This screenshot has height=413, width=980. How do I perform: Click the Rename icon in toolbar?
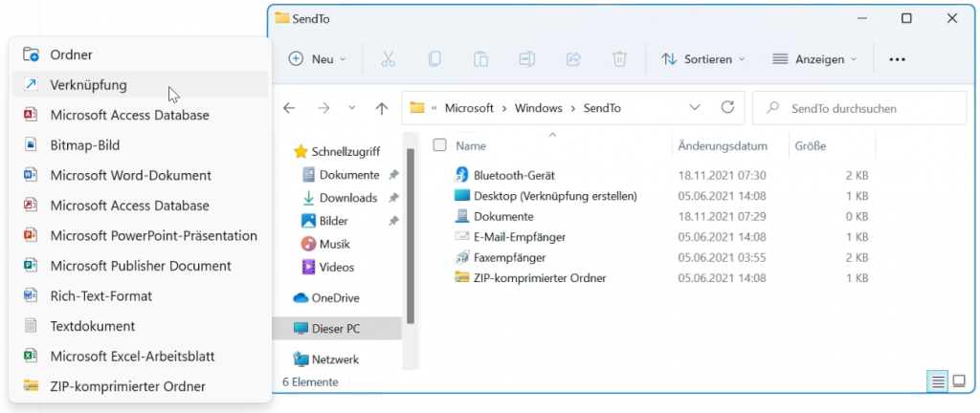pyautogui.click(x=527, y=59)
